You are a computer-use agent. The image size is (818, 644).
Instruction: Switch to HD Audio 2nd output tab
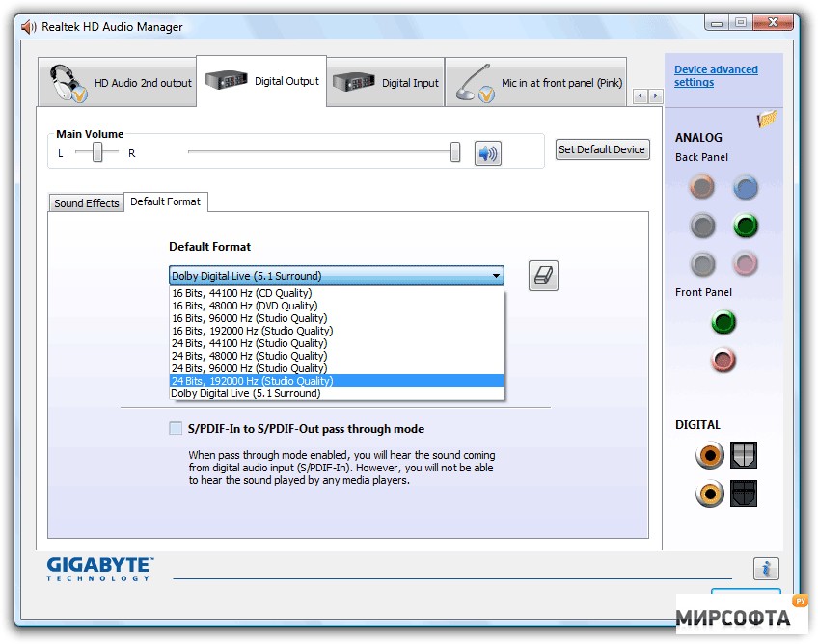click(x=118, y=82)
